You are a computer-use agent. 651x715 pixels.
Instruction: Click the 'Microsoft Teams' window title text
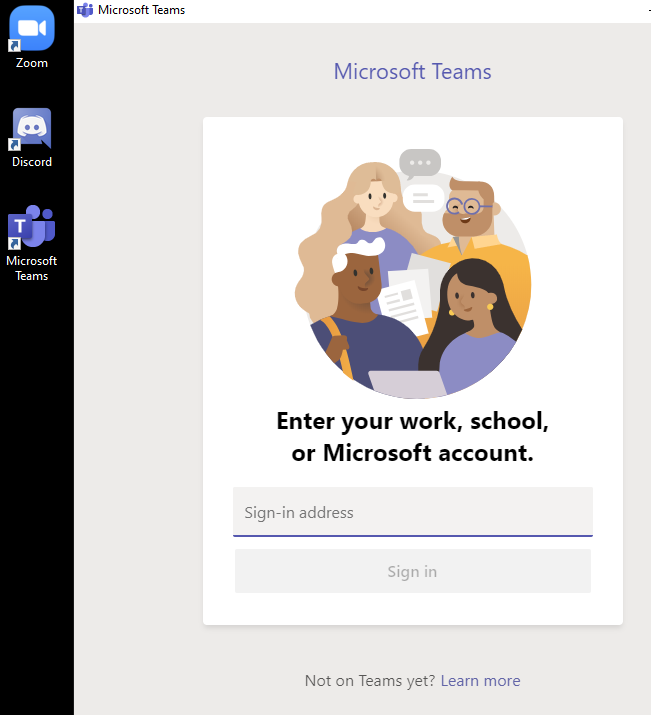point(141,10)
